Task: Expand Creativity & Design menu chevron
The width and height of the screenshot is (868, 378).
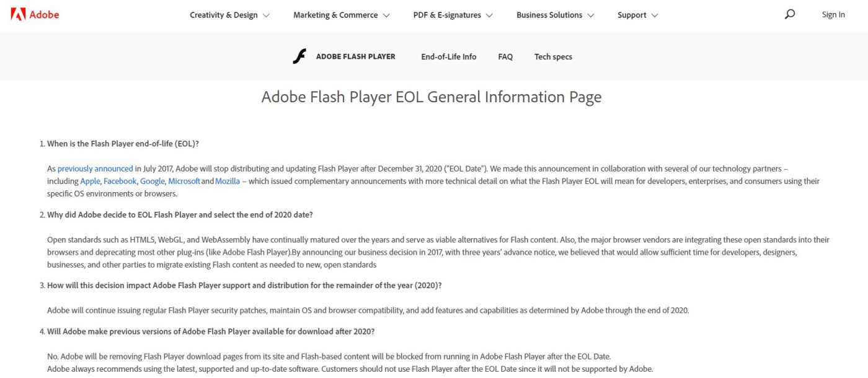Action: 266,15
